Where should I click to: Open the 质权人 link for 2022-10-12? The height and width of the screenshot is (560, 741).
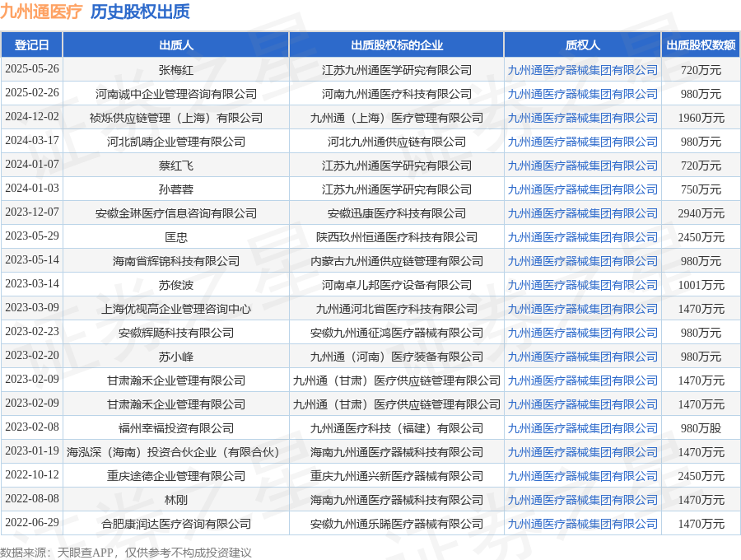[582, 476]
